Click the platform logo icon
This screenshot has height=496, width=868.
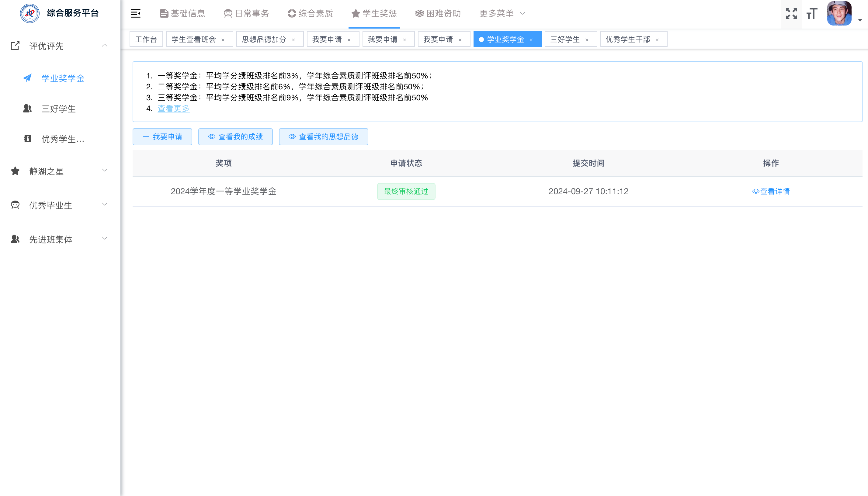click(x=30, y=13)
